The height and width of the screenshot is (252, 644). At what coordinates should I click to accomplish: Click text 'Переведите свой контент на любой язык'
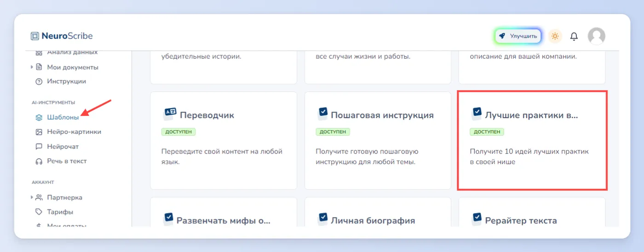point(222,157)
